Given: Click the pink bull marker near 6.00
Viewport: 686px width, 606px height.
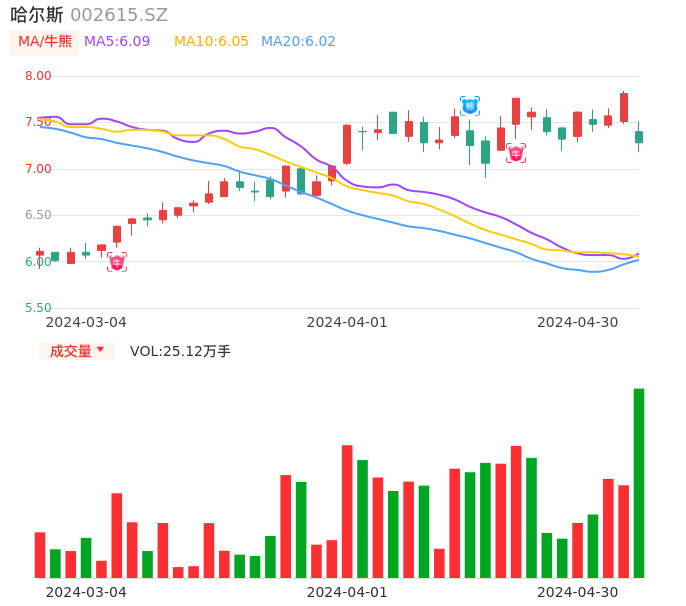Looking at the screenshot, I should coord(117,262).
